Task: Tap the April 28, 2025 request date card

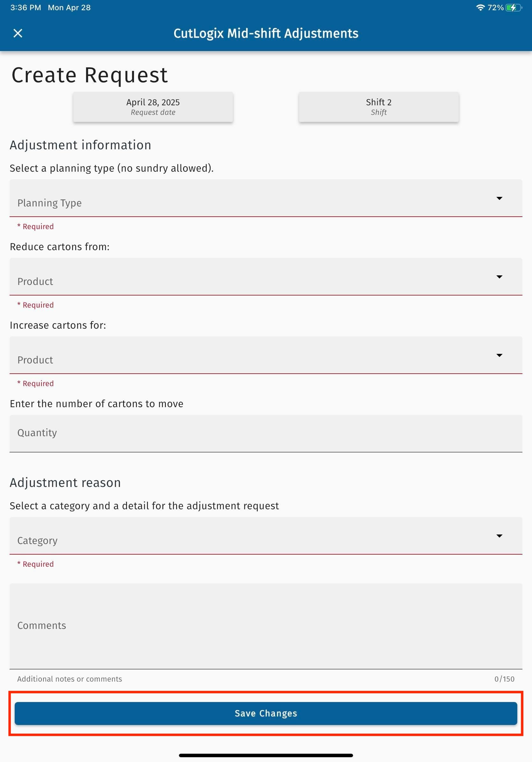Action: [x=153, y=107]
